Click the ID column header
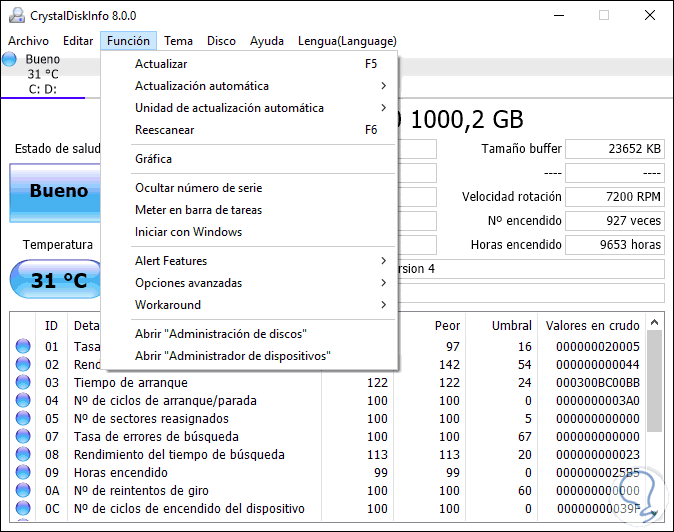 pyautogui.click(x=51, y=326)
